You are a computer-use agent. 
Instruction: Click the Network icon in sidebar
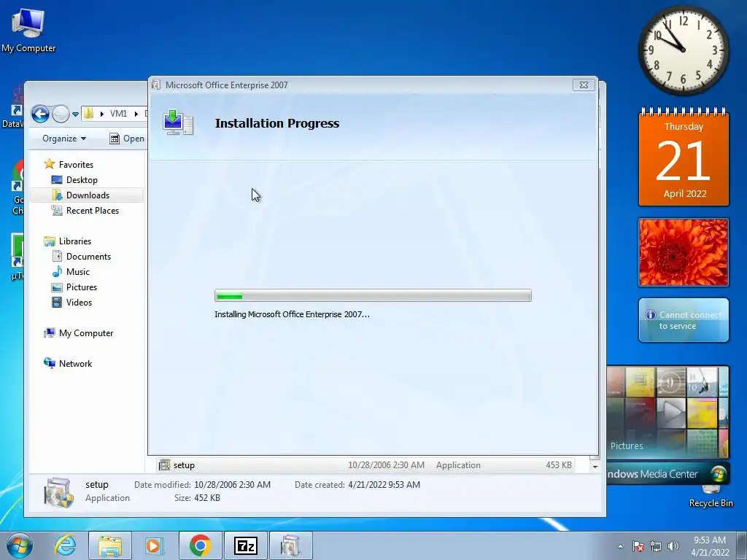[50, 363]
